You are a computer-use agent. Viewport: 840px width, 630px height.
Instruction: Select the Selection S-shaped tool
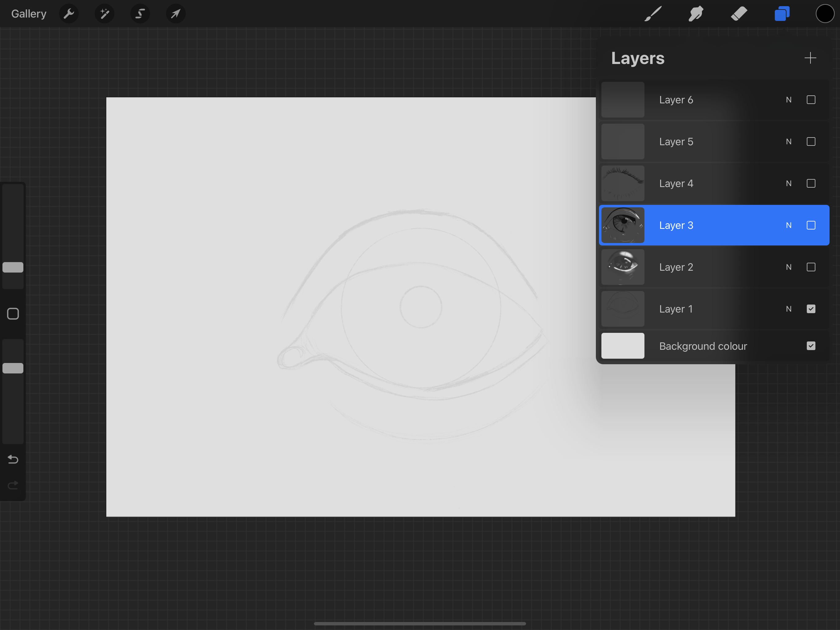(140, 14)
